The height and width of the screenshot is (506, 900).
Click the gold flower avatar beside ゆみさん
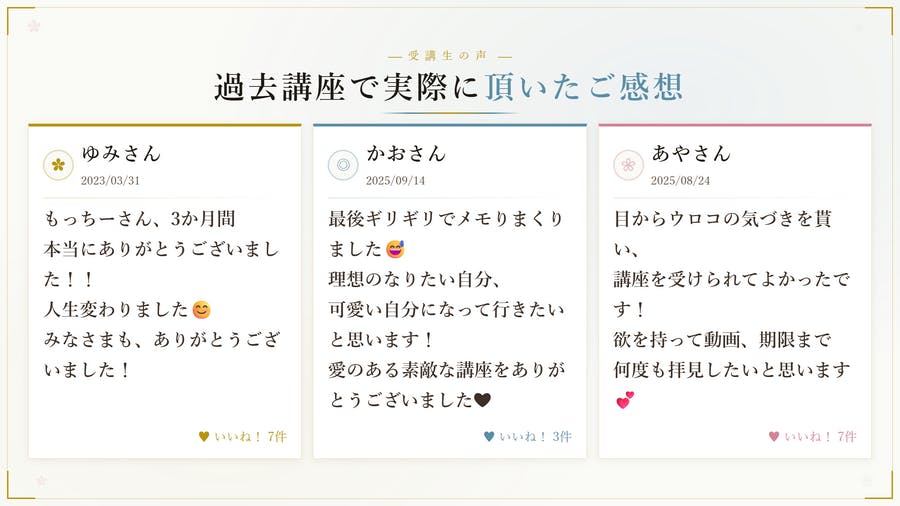[x=58, y=164]
